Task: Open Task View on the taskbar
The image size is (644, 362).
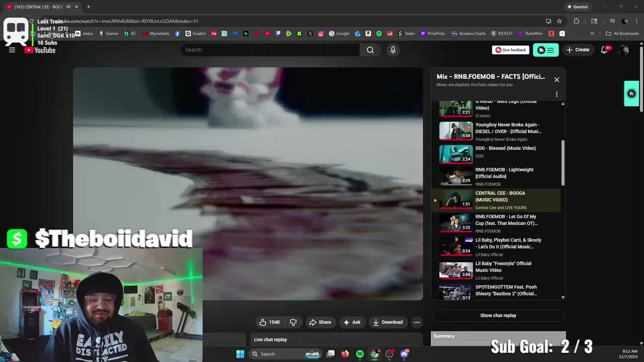Action: point(331,354)
